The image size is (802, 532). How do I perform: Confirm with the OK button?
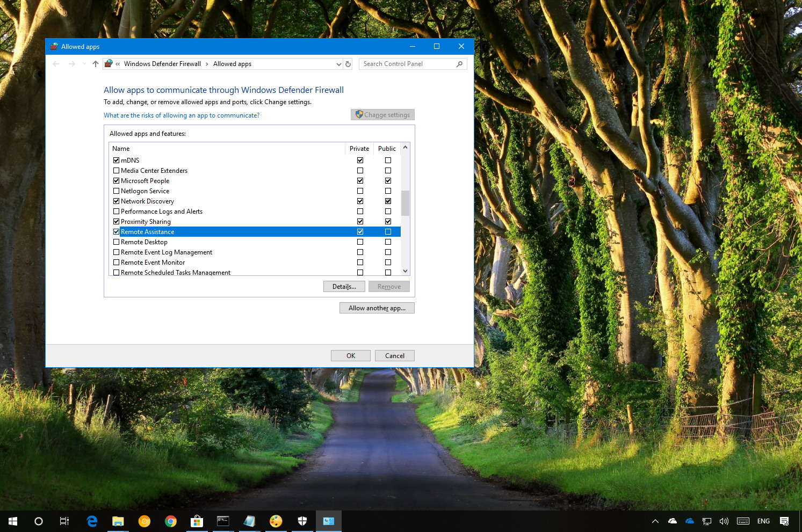pos(351,355)
